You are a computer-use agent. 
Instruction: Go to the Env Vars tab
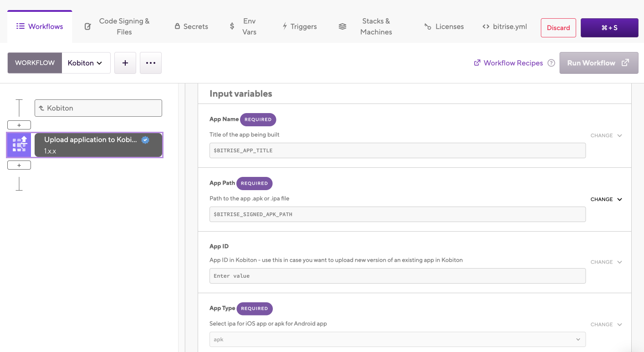243,26
